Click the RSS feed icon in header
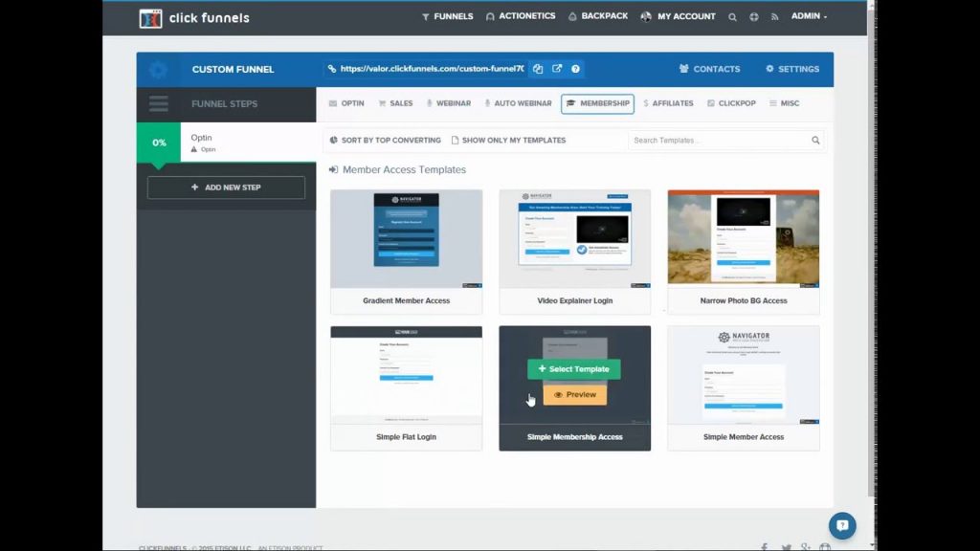The image size is (980, 551). (774, 17)
